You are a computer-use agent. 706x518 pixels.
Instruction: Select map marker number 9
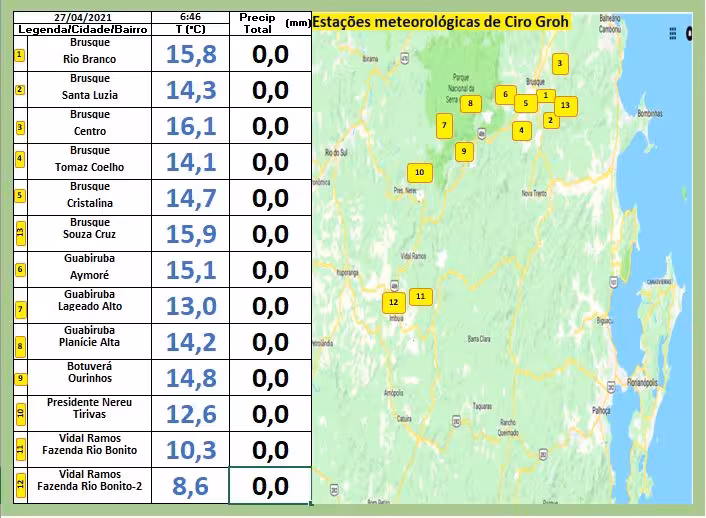pyautogui.click(x=463, y=152)
